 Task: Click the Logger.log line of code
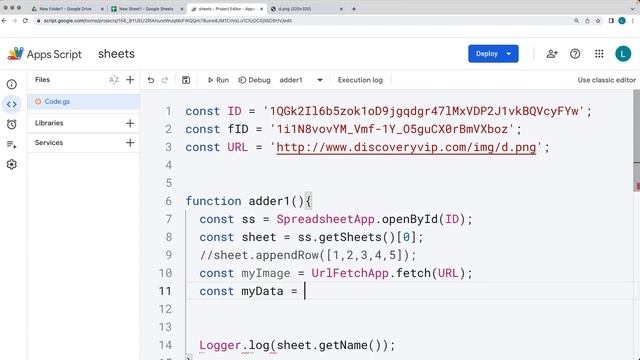pos(297,345)
